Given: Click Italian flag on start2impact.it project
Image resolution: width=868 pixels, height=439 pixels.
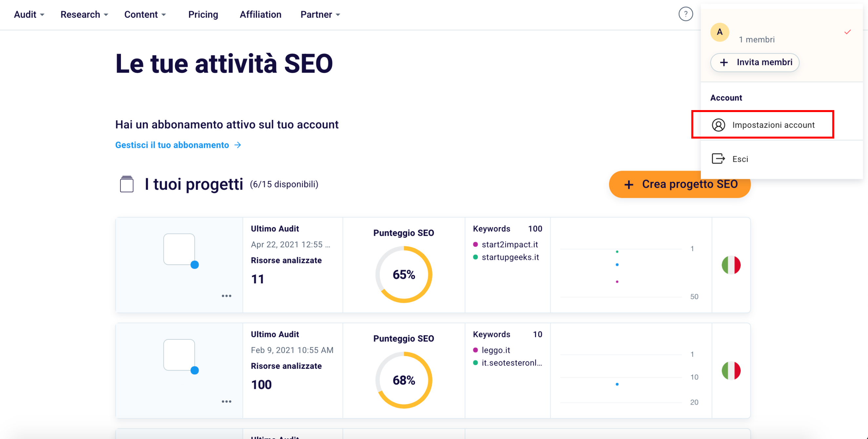Looking at the screenshot, I should (731, 265).
